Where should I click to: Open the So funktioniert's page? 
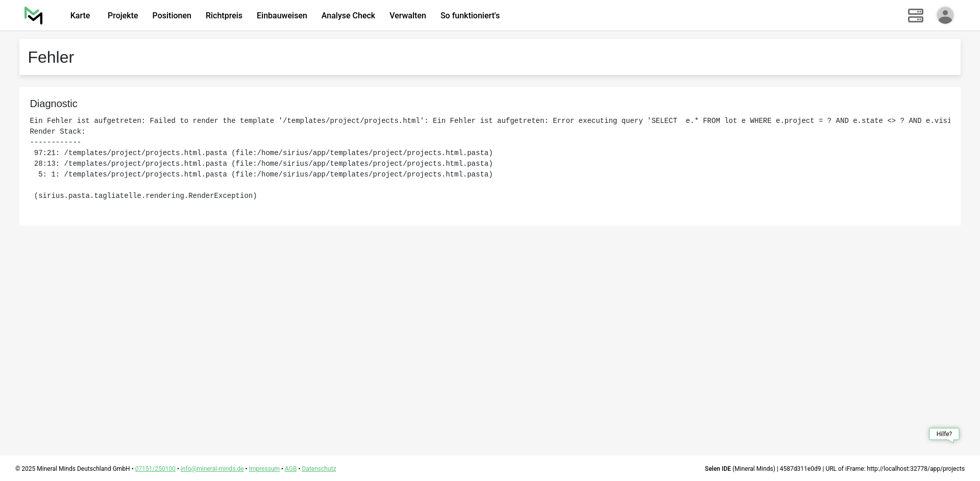click(470, 16)
